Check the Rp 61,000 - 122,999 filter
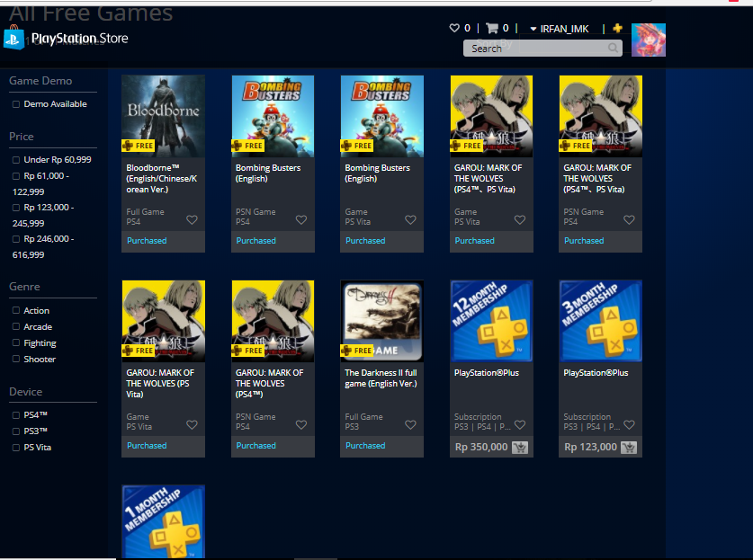 pos(16,176)
